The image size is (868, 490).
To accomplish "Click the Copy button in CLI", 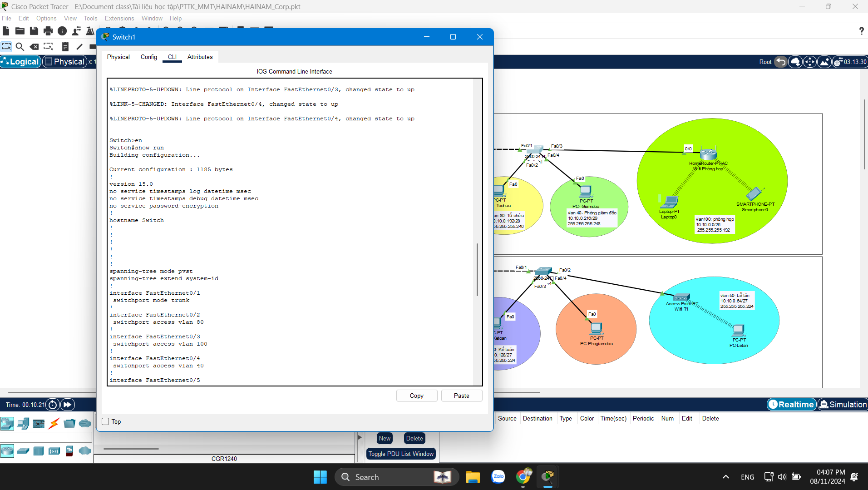I will coord(417,396).
